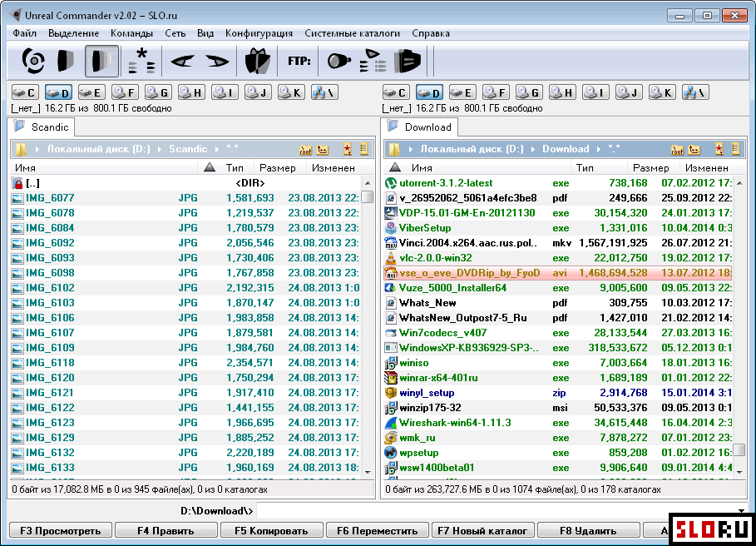This screenshot has width=756, height=546.
Task: Go back with left arrow toolbar icon
Action: 182,62
